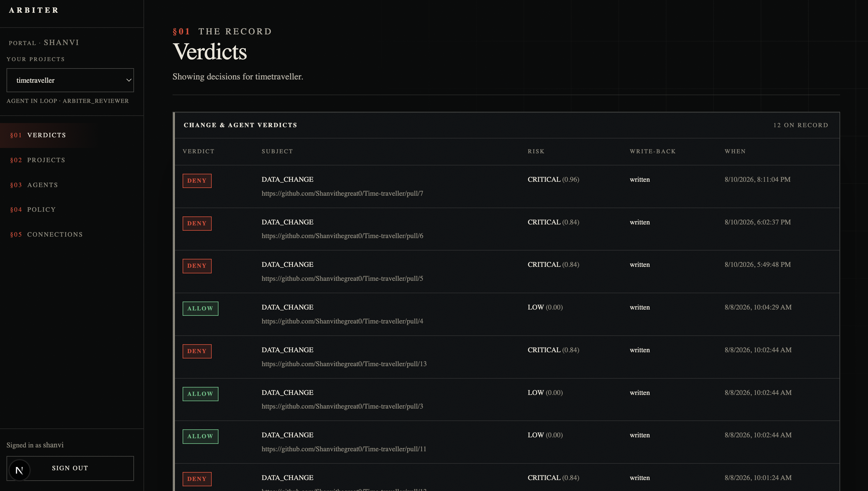
Task: Click the 'written' write-back cell for pull/13
Action: 639,350
